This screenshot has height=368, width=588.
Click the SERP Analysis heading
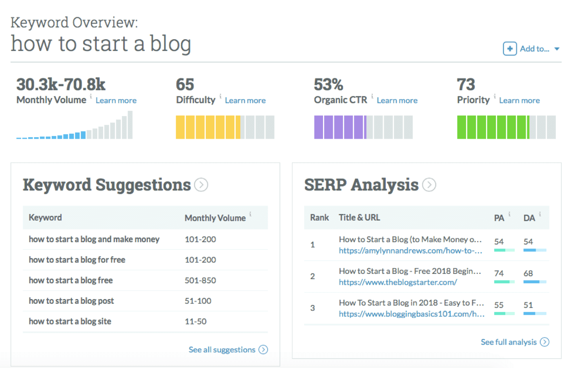[x=361, y=185]
